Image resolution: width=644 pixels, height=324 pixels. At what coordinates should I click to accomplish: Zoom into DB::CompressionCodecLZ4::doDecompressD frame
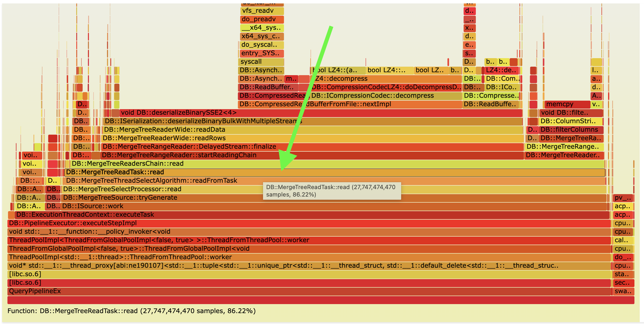(x=385, y=87)
